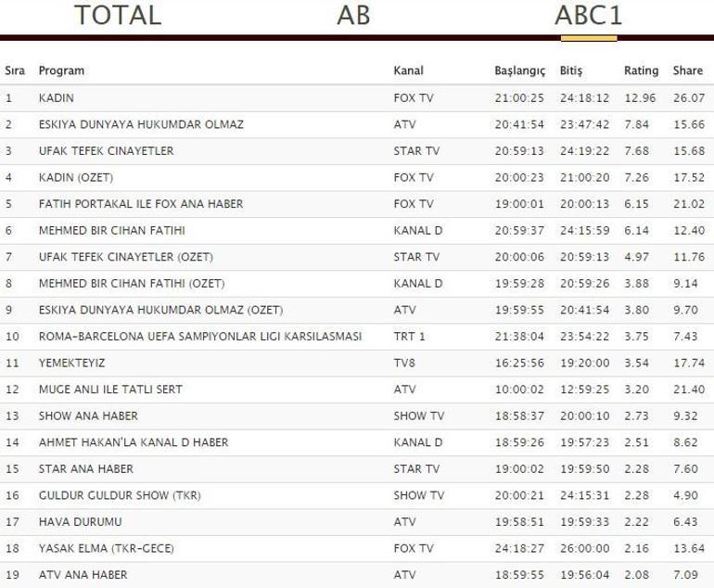
Task: Click the Rating column header
Action: tap(641, 70)
